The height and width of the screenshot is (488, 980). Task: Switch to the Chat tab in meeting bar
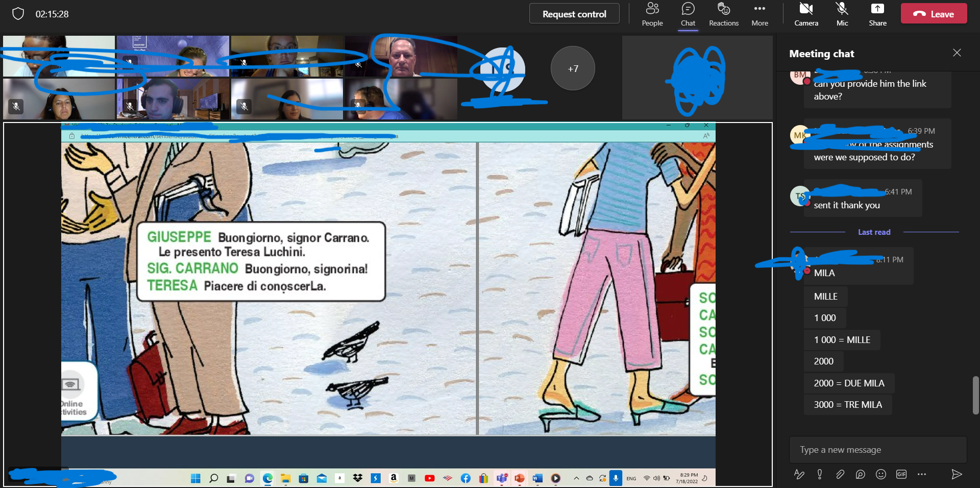(x=688, y=15)
